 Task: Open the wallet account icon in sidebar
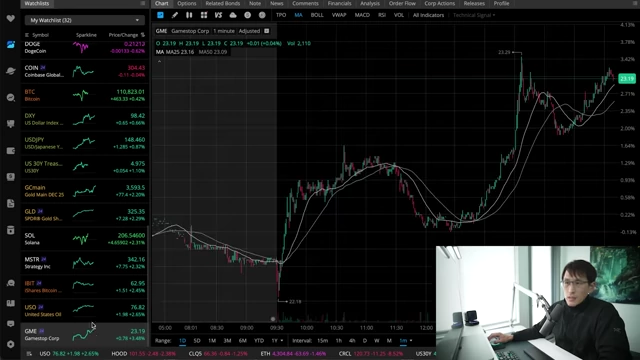point(11,151)
